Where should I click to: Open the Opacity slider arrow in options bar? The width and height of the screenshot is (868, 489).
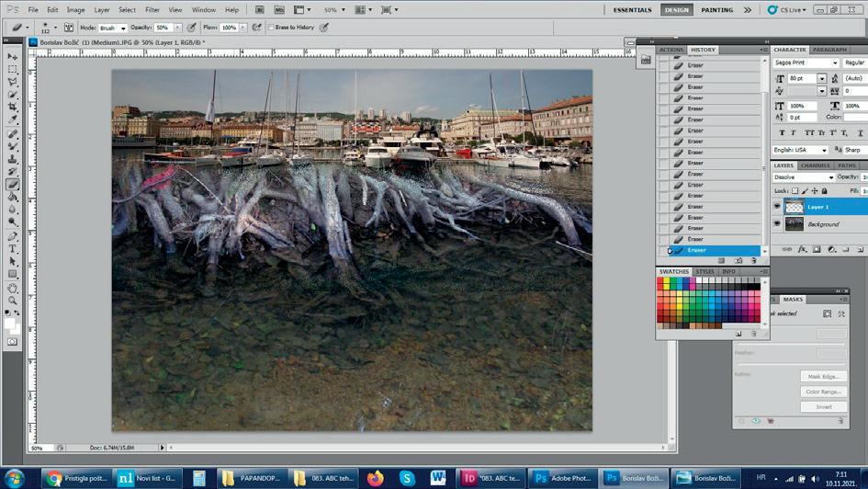[177, 28]
